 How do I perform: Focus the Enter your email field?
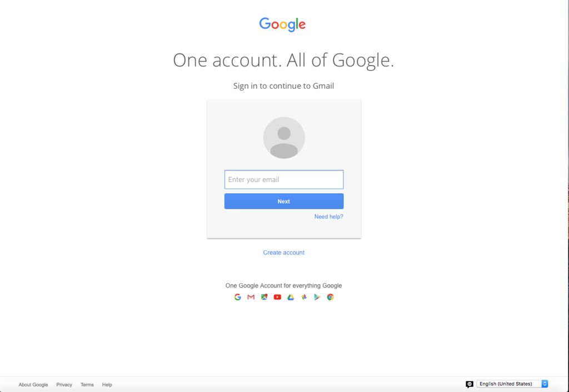click(x=284, y=179)
